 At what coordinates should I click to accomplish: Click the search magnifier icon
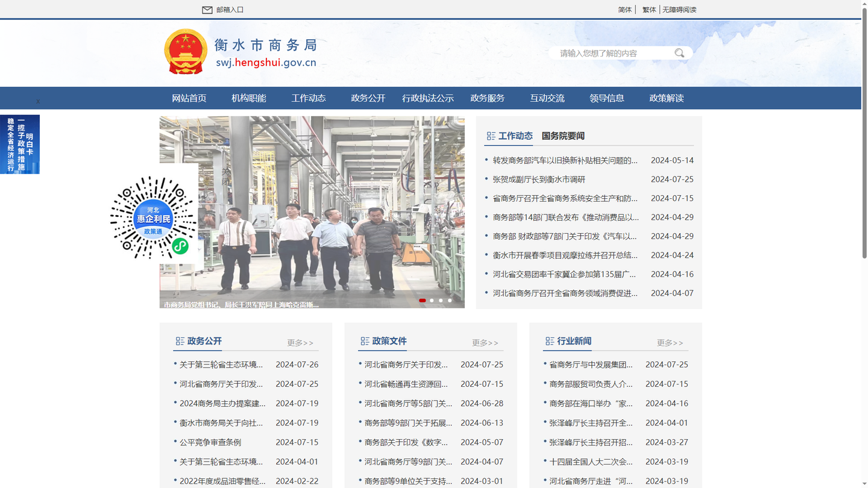pos(679,53)
